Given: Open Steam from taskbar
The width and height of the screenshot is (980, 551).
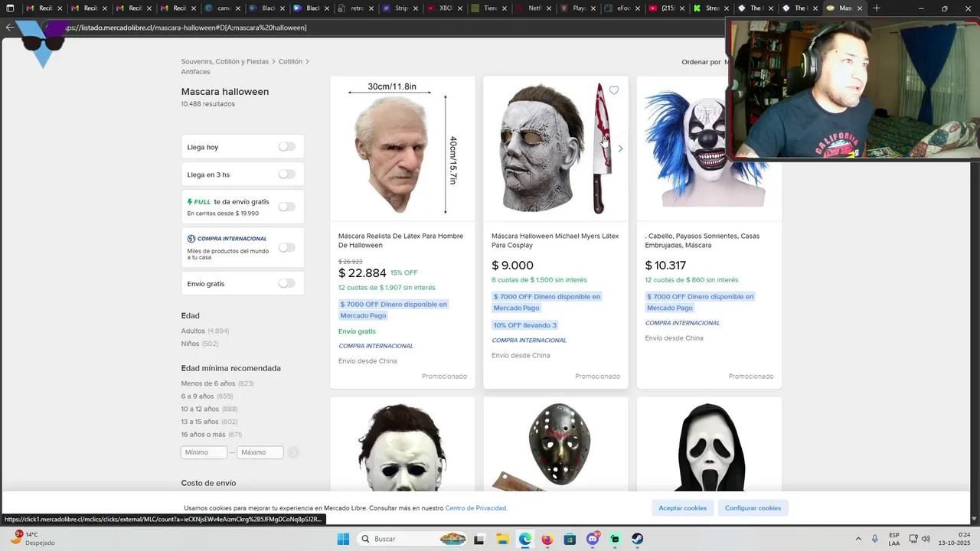Looking at the screenshot, I should (x=637, y=539).
